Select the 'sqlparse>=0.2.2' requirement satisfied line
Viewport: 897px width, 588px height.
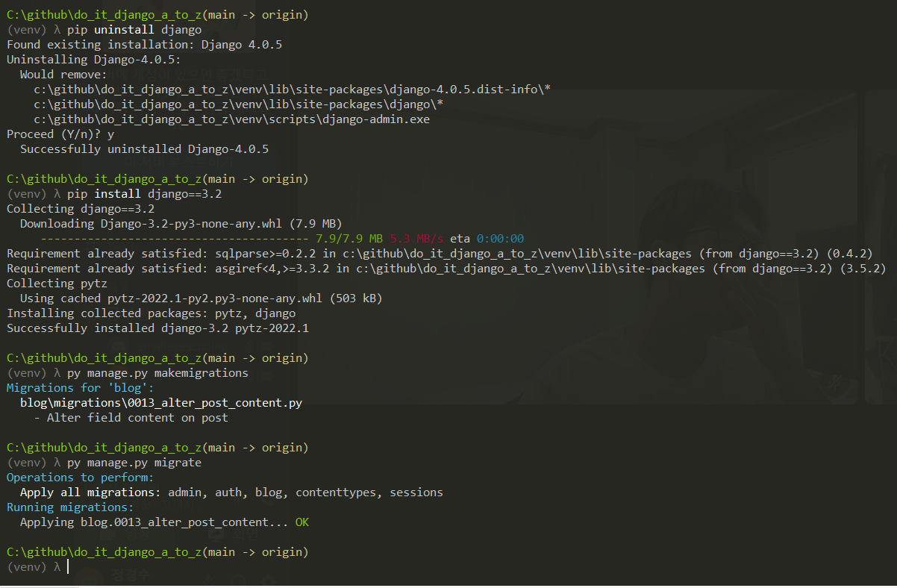coord(440,254)
